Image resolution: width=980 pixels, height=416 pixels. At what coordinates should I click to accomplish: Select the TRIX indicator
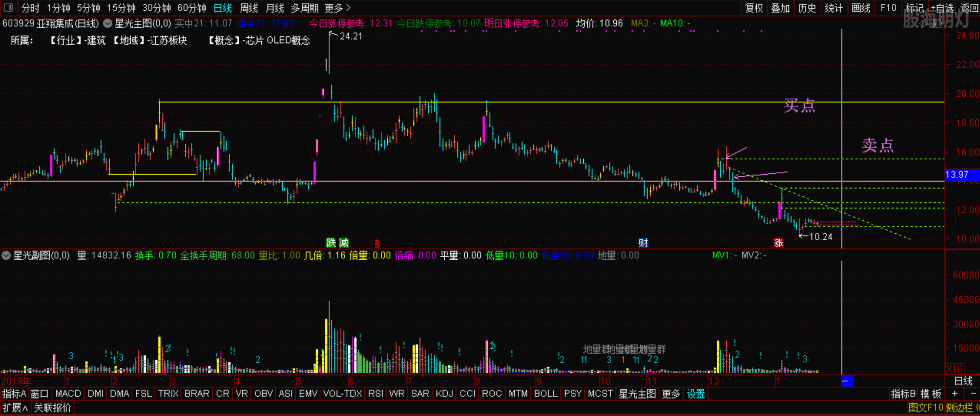point(168,393)
